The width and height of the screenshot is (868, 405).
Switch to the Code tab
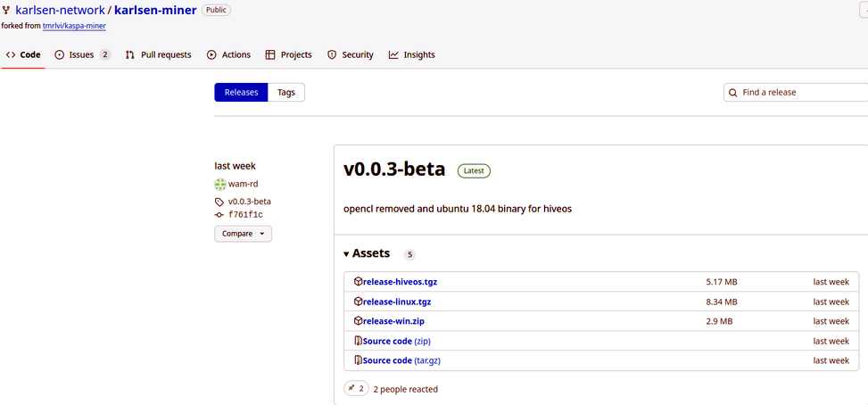23,54
